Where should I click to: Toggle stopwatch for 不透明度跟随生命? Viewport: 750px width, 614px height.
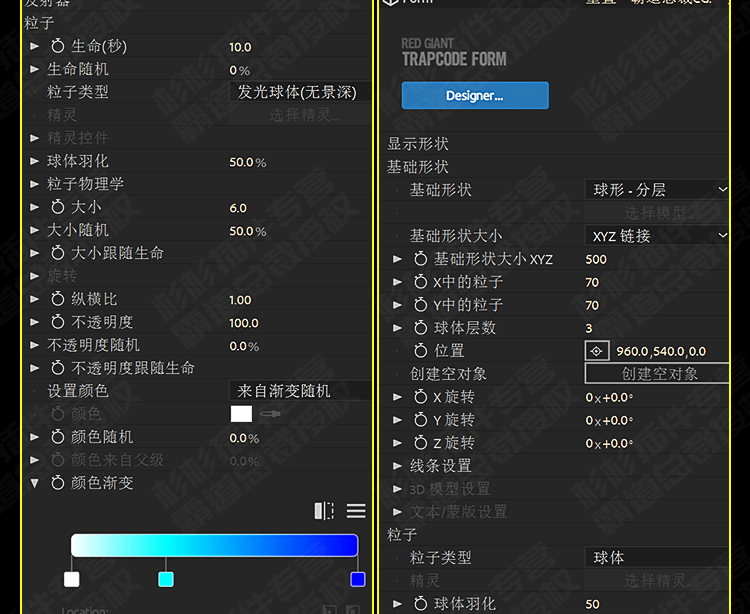point(58,368)
